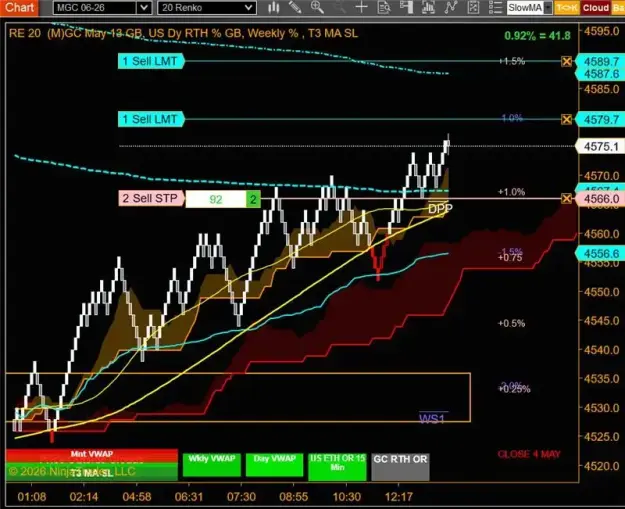Click the position profit value 92
Screen dimensions: 625x509
pos(216,199)
